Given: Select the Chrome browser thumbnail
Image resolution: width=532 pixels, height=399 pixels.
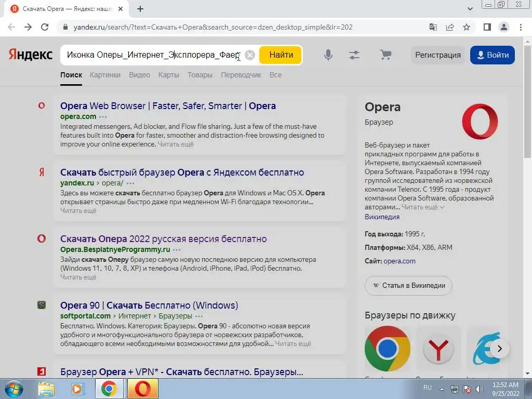Looking at the screenshot, I should point(388,349).
